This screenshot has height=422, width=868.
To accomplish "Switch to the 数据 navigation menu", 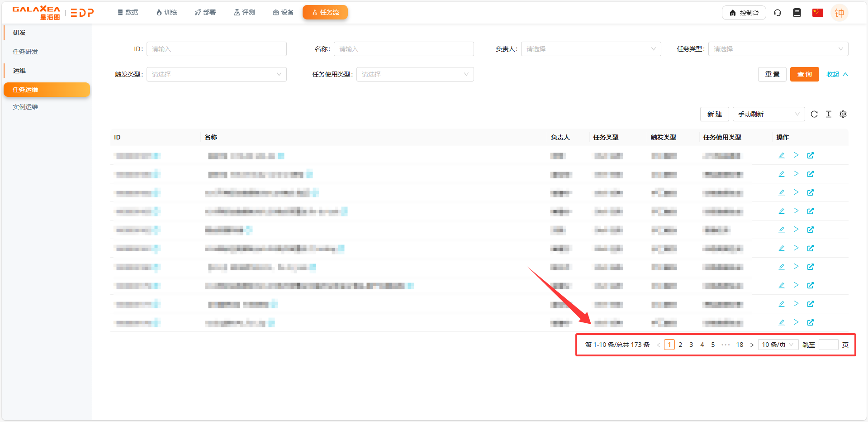I will (128, 12).
